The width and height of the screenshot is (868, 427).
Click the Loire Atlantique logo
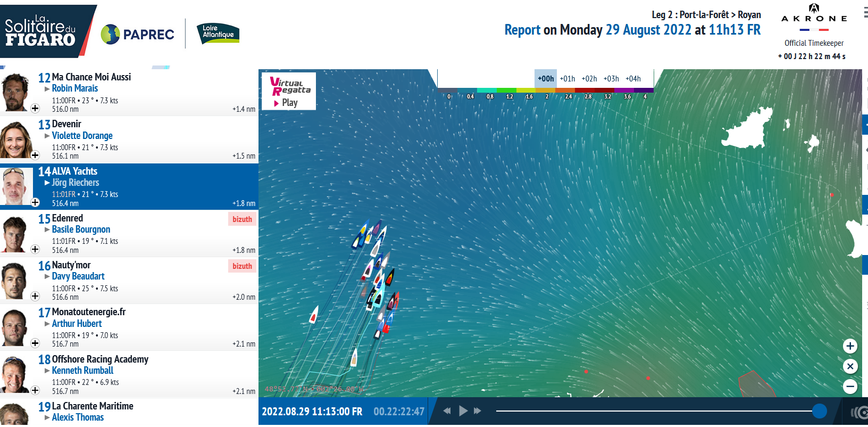[x=218, y=32]
